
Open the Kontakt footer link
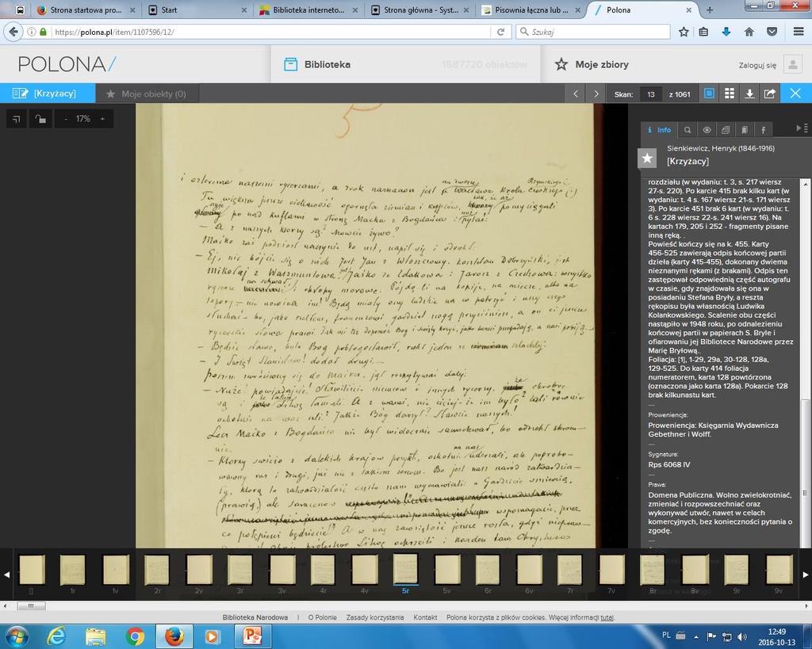[425, 617]
